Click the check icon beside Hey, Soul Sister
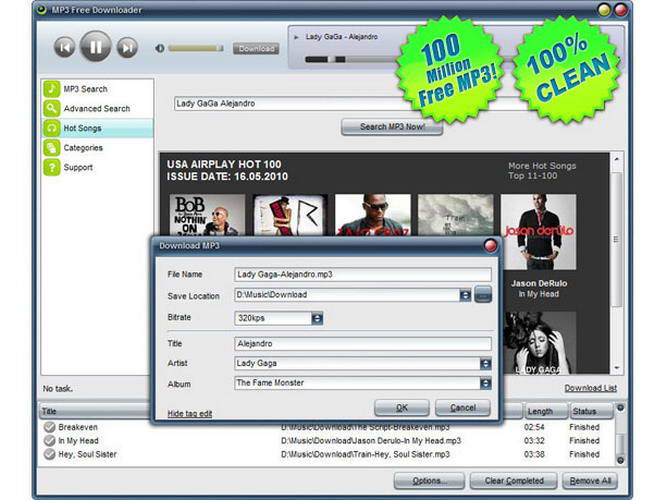Viewport: 666px width, 500px height. coord(50,454)
